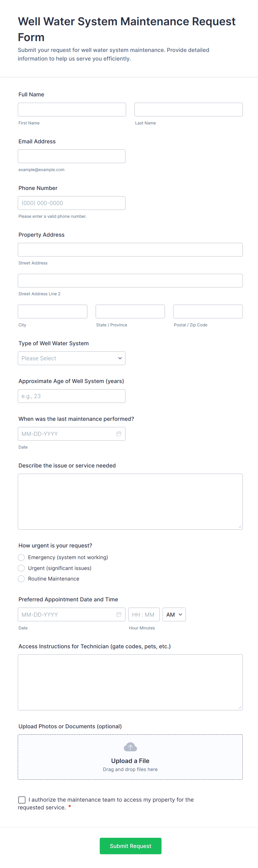The width and height of the screenshot is (258, 868).
Task: Click the Last Name input
Action: [188, 109]
